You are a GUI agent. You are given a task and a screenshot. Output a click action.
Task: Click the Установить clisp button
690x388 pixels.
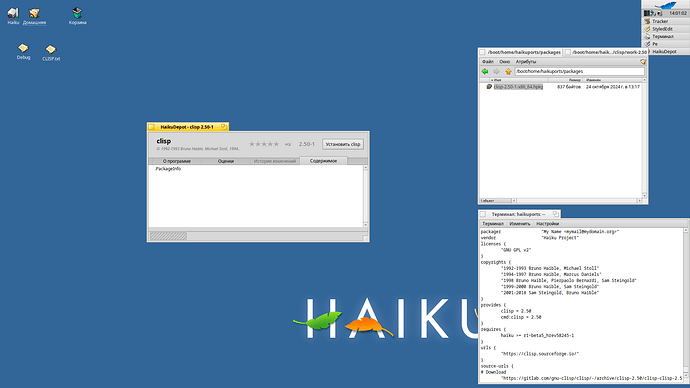point(343,144)
